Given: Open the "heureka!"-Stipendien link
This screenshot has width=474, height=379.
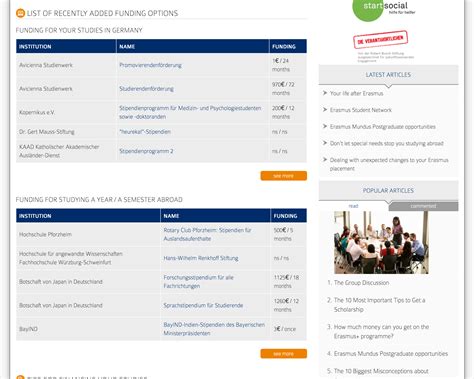Looking at the screenshot, I should click(145, 132).
